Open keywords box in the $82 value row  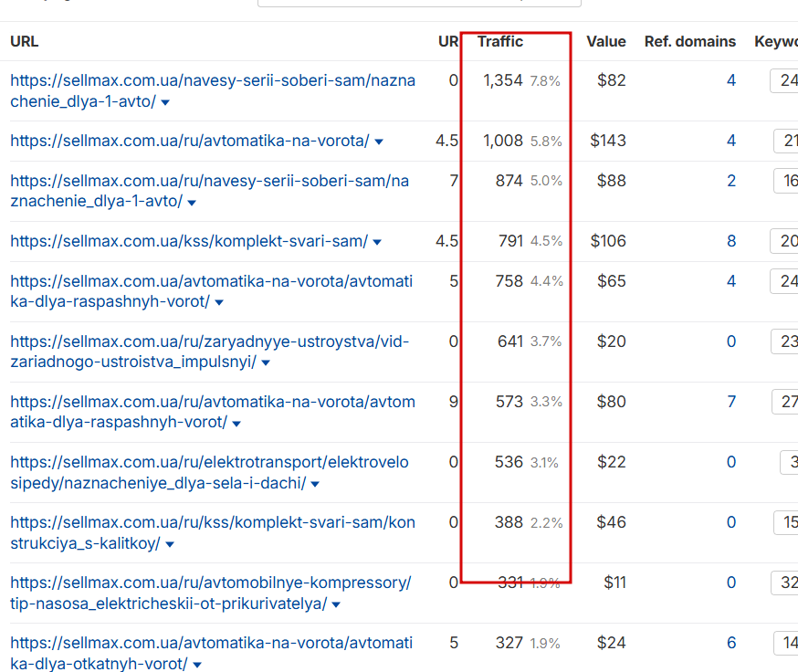[784, 80]
